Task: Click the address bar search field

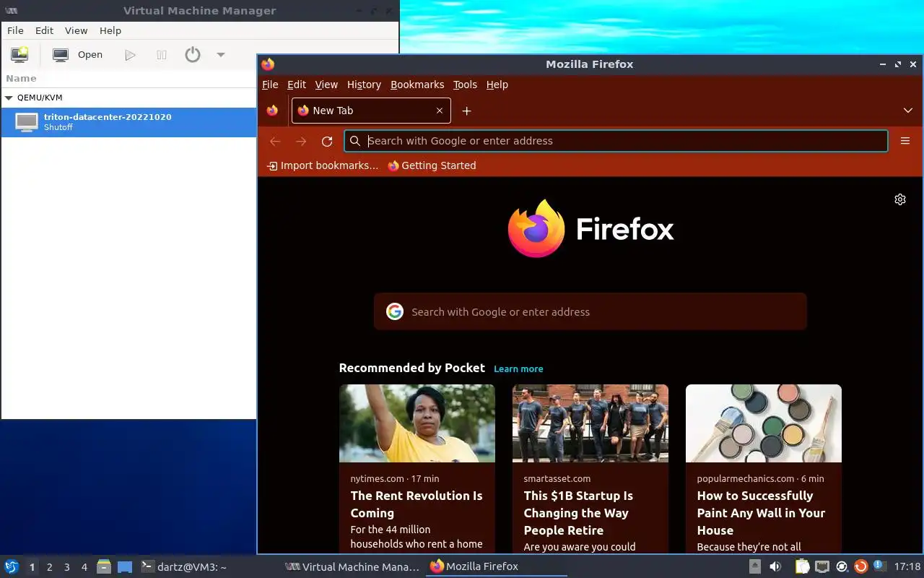Action: (x=616, y=141)
